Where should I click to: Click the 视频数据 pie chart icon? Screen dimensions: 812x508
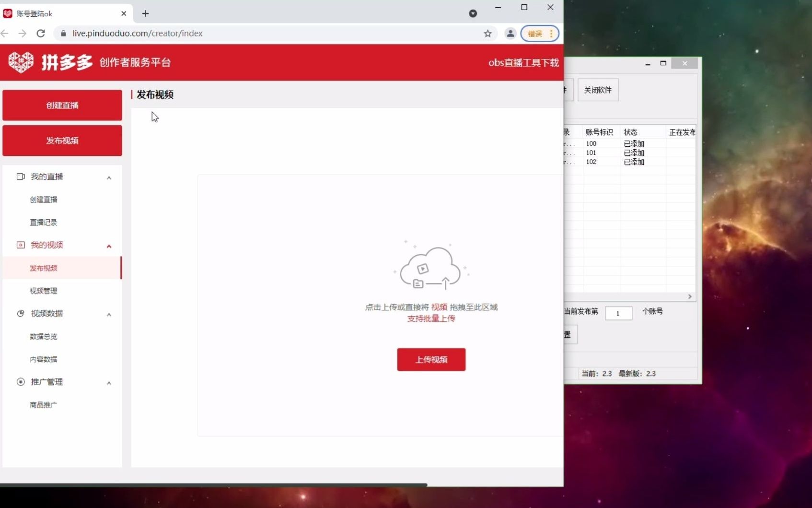[21, 313]
